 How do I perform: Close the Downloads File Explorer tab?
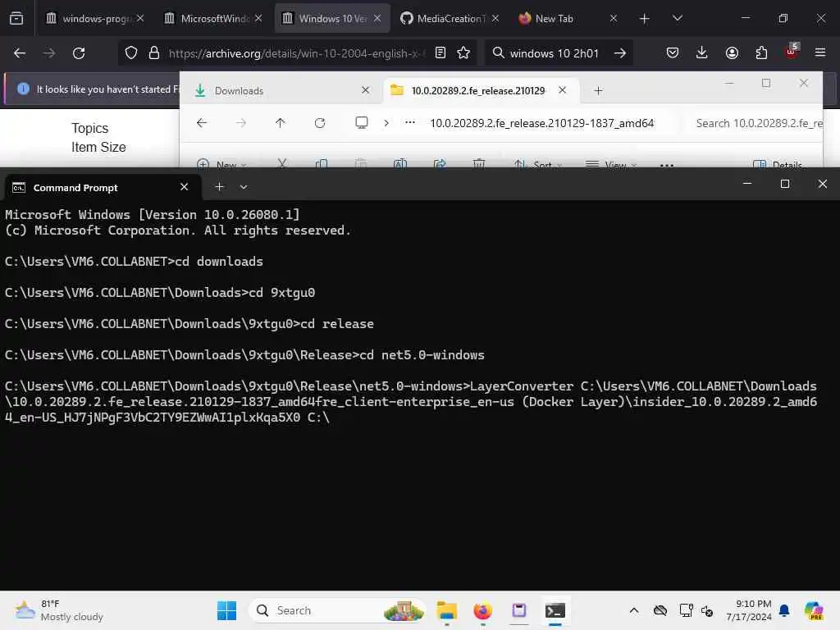[365, 90]
